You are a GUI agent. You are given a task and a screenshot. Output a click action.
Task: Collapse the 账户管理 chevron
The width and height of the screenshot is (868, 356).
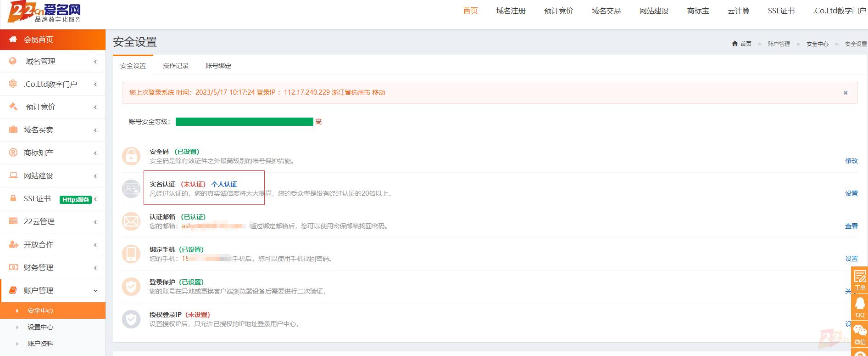95,291
